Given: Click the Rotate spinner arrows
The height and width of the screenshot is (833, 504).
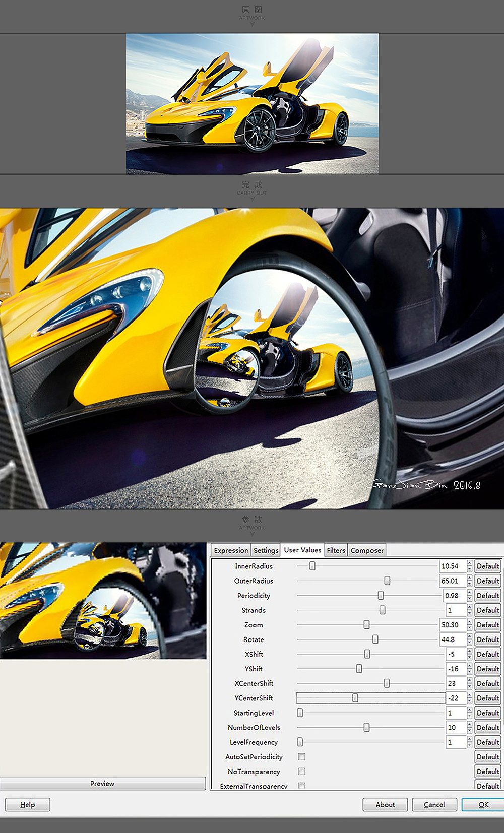Looking at the screenshot, I should pos(470,639).
